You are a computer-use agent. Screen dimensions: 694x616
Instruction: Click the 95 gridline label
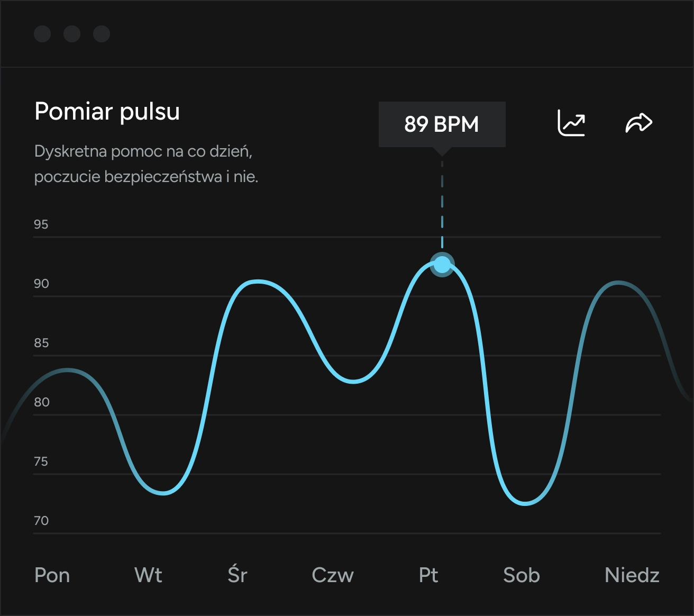click(40, 224)
